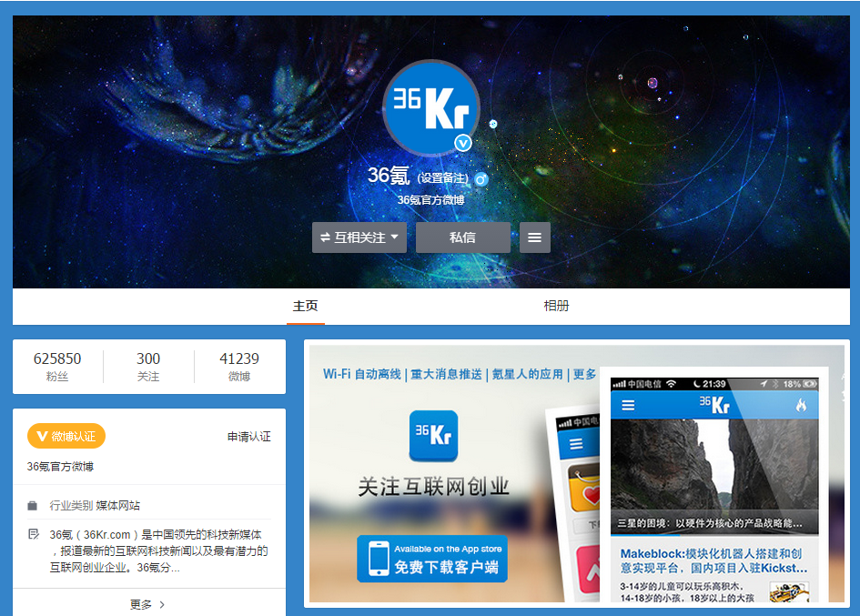Open the 互相关注 follow dropdown
Image resolution: width=860 pixels, height=616 pixels.
click(x=359, y=237)
